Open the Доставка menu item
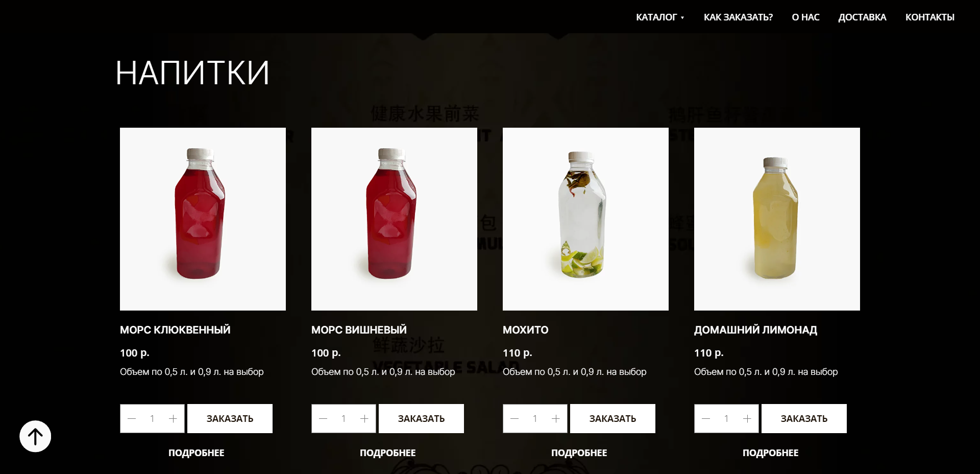Viewport: 980px width, 474px height. tap(862, 17)
